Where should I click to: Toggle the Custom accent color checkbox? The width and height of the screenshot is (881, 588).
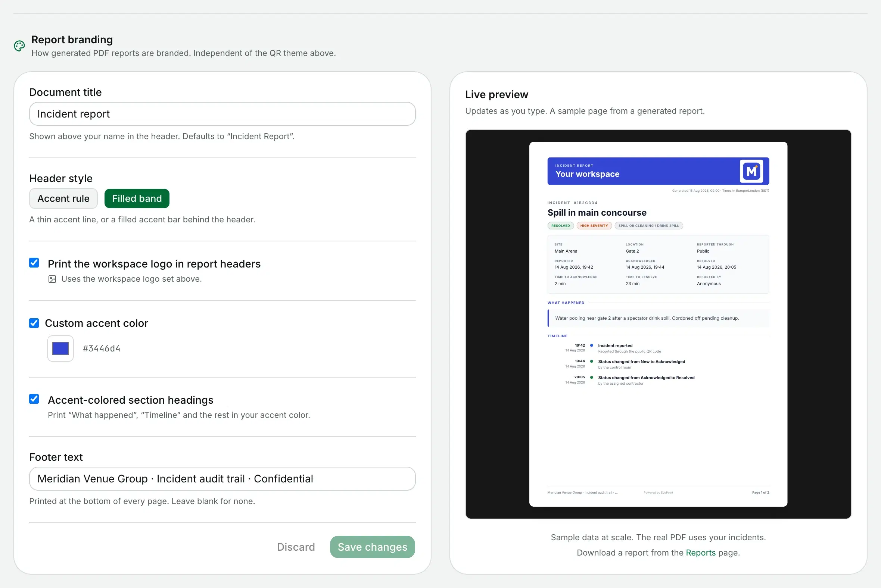[x=34, y=323]
